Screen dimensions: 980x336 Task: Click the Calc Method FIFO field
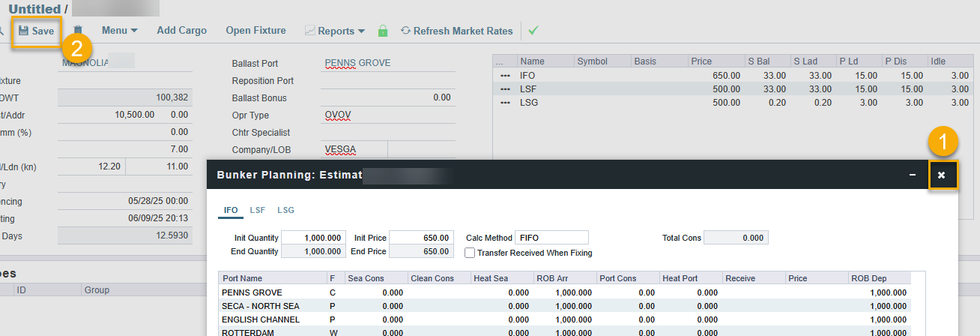coord(551,238)
